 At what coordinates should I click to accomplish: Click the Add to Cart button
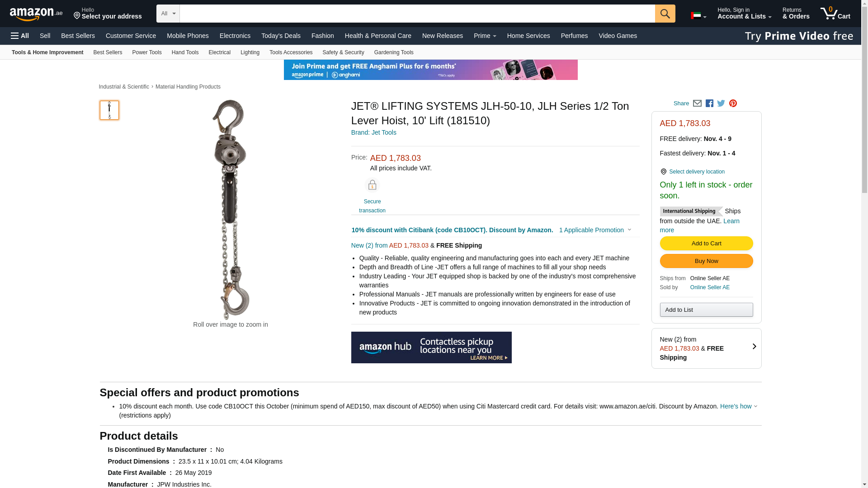click(x=706, y=244)
